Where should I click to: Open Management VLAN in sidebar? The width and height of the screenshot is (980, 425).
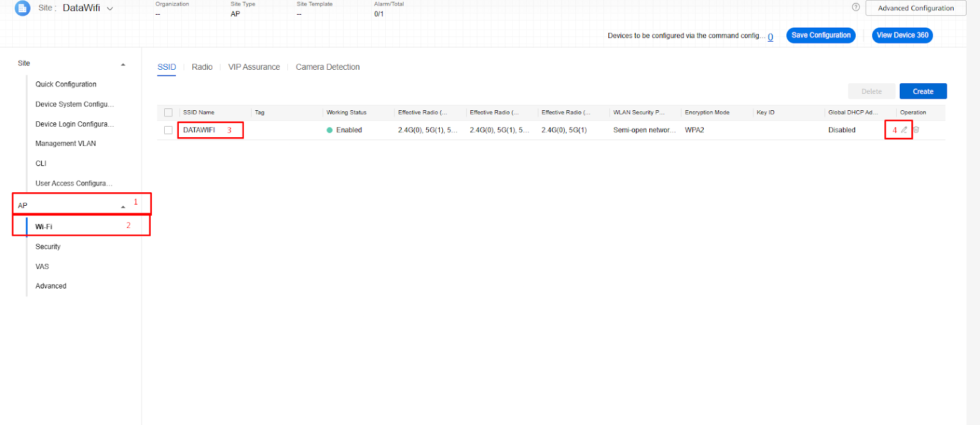coord(66,143)
